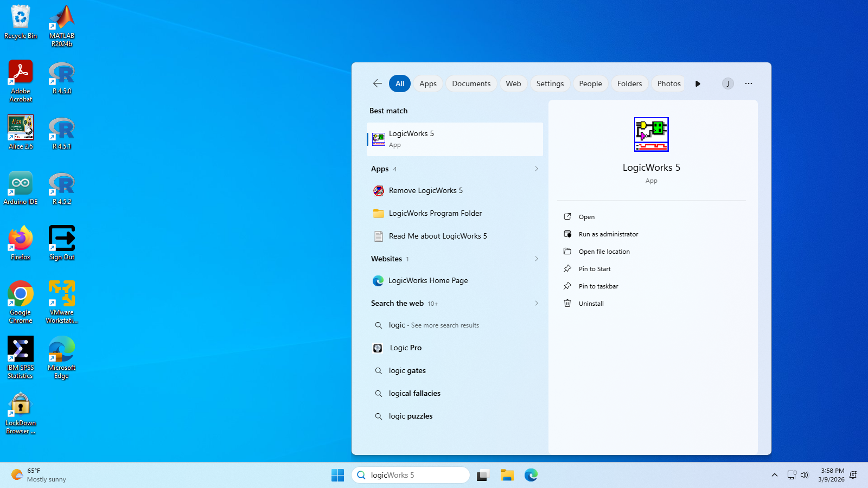Switch to the Settings filter tab
This screenshot has width=868, height=488.
point(550,84)
